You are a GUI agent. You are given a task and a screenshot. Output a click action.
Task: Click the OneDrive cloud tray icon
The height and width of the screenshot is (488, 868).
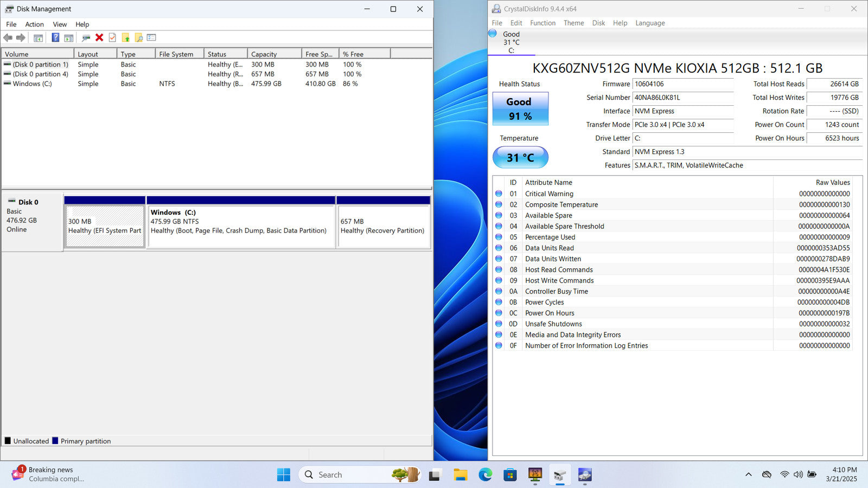[767, 474]
